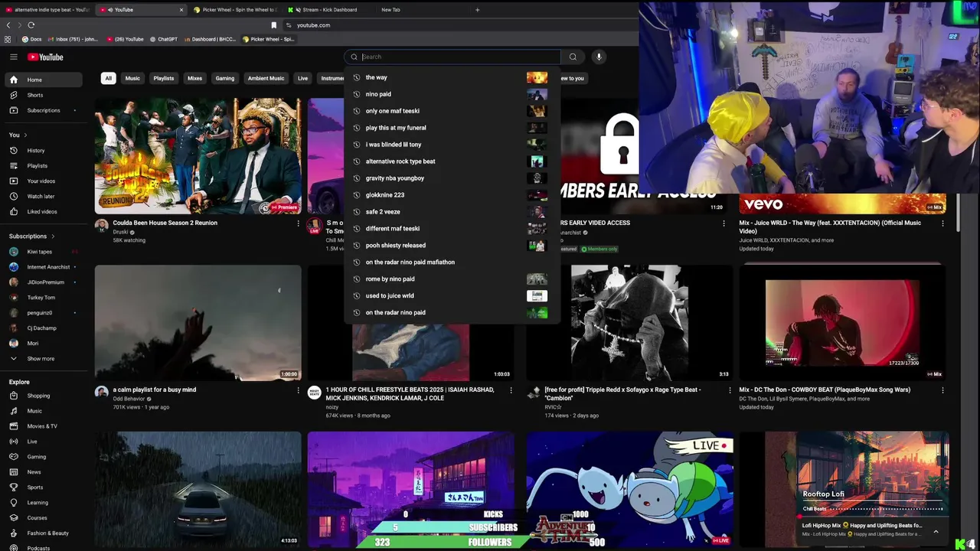Screen dimensions: 980x551
Task: Click the bookmark icon in address bar
Action: point(274,25)
